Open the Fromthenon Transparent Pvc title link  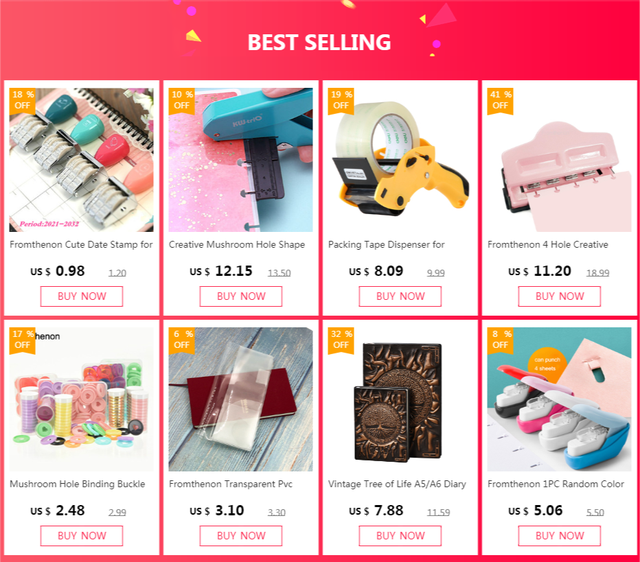pyautogui.click(x=231, y=484)
